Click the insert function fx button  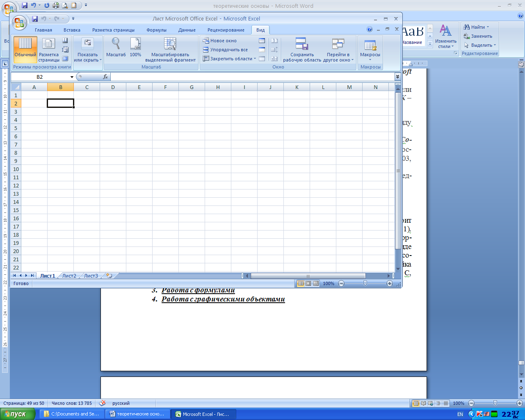[105, 77]
